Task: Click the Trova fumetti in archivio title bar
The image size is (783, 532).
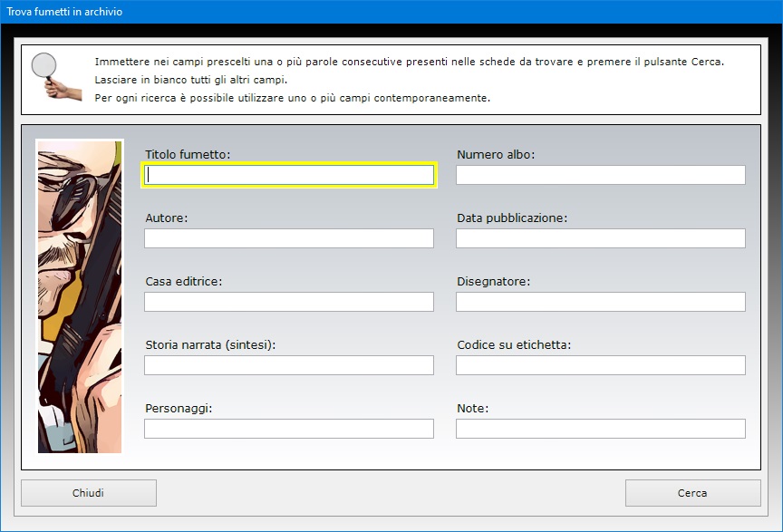Action: [x=391, y=12]
